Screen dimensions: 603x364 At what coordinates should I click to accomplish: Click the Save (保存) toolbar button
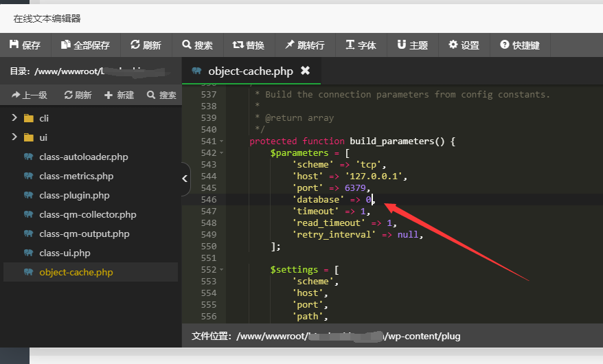click(x=25, y=45)
